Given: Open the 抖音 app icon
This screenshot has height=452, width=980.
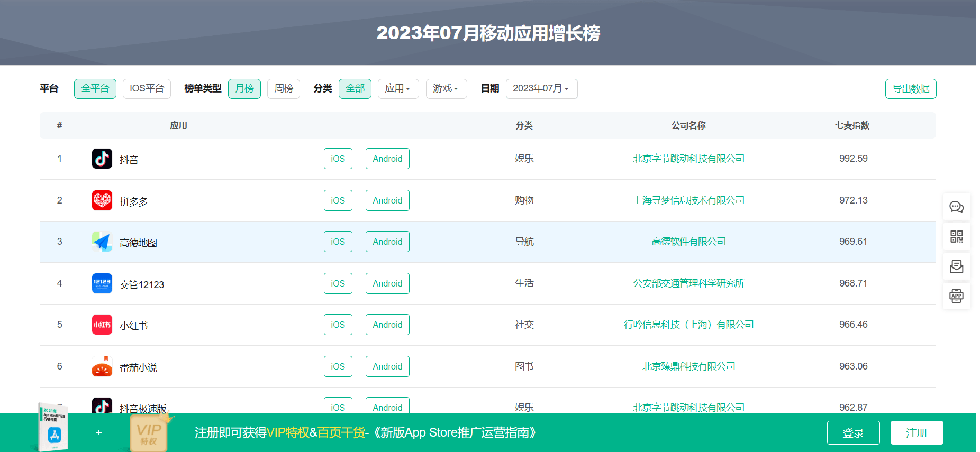Looking at the screenshot, I should 102,159.
